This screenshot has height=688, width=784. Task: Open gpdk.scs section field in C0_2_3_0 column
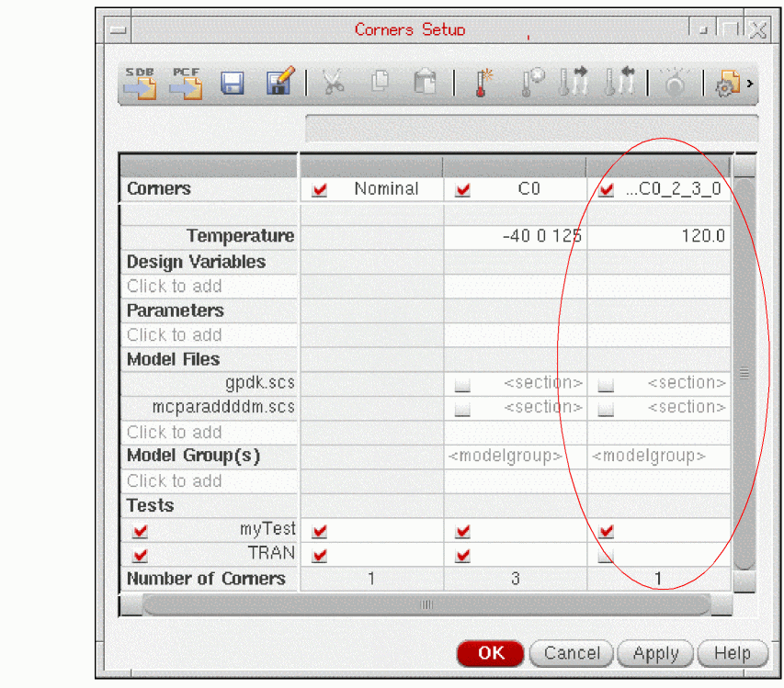click(x=687, y=383)
